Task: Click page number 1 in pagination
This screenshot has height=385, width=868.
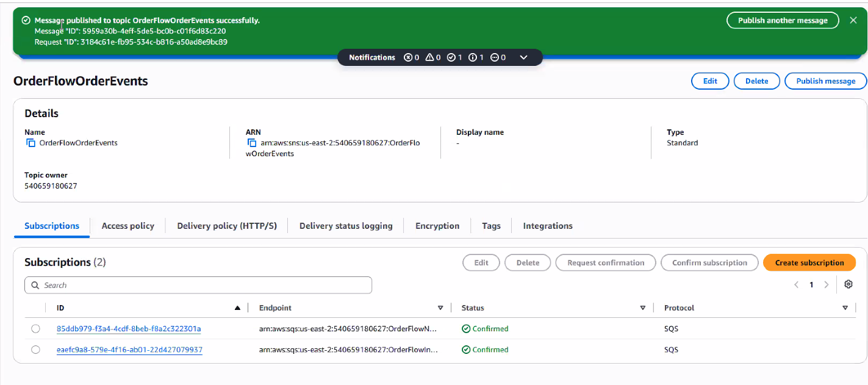Action: 811,285
